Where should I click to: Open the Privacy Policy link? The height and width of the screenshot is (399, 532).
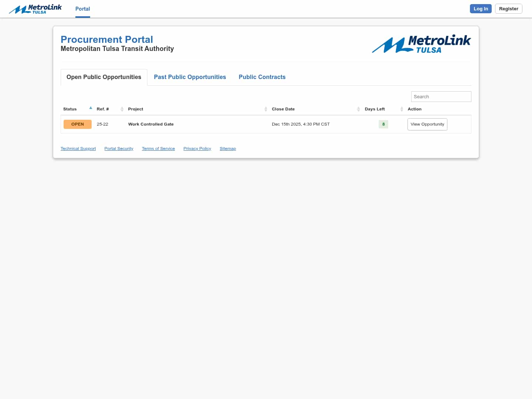[x=197, y=149]
